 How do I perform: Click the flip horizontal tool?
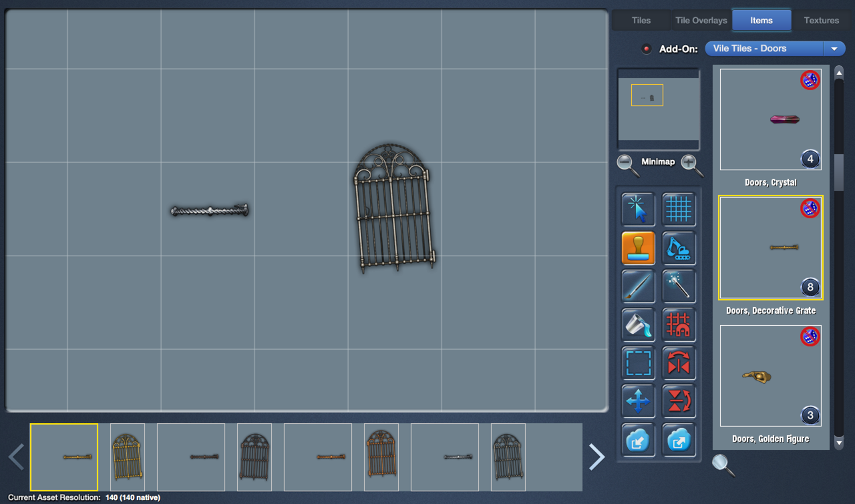click(679, 363)
